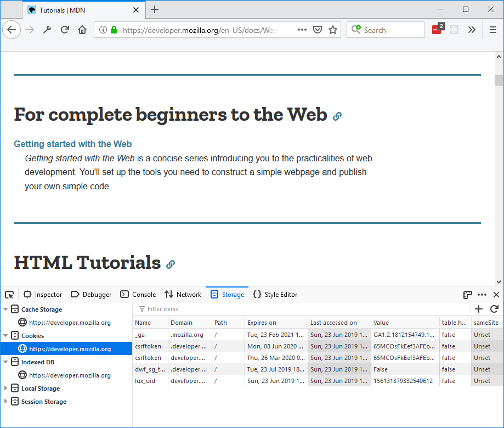
Task: View site security via the padlock icon
Action: click(113, 30)
